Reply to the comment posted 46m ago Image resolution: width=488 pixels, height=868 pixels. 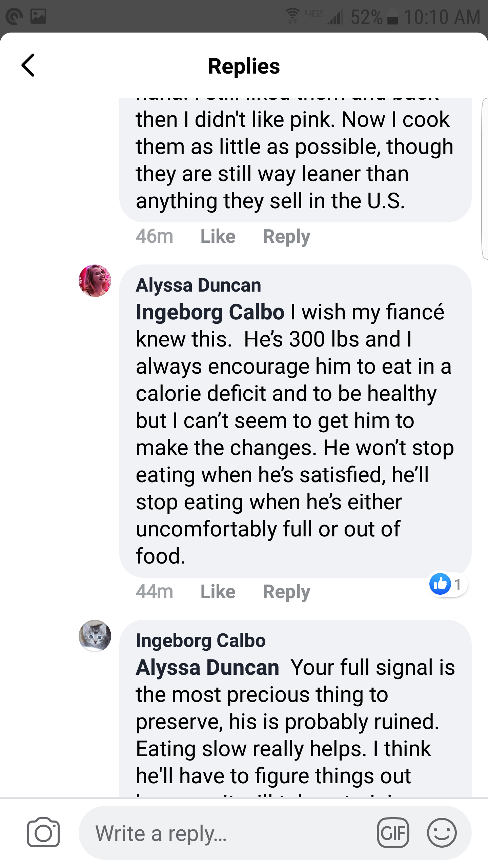[287, 237]
